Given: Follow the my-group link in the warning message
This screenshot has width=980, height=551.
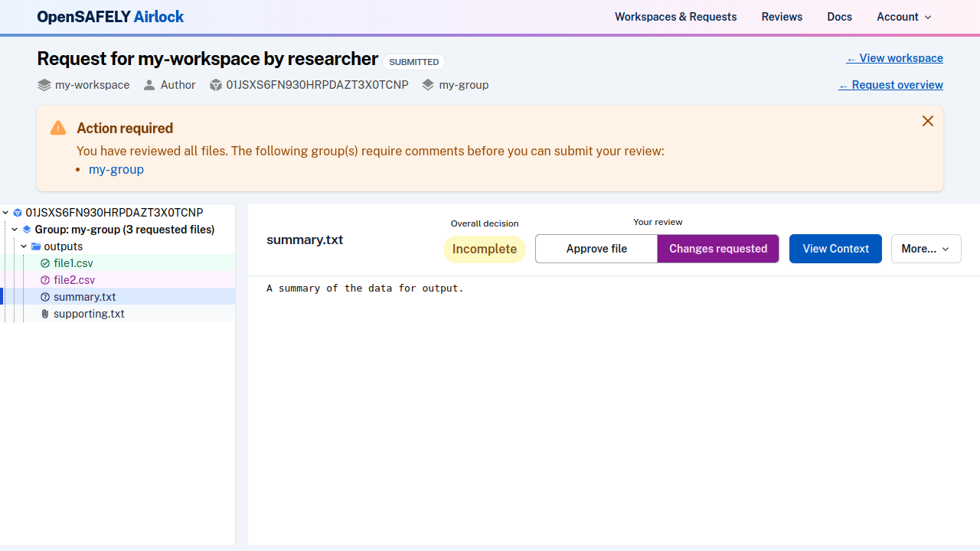Looking at the screenshot, I should click(x=116, y=169).
